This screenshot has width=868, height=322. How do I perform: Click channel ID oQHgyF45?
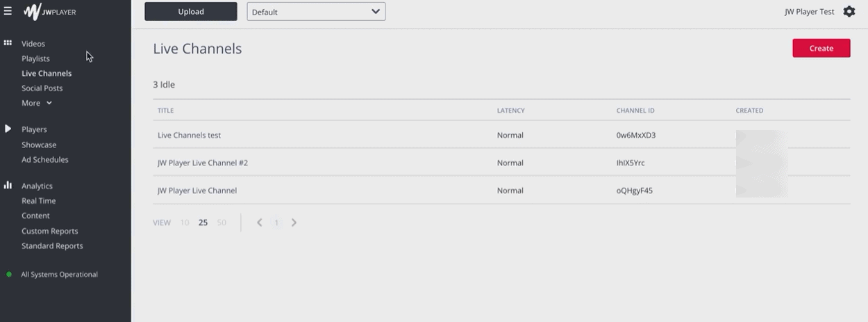tap(635, 191)
